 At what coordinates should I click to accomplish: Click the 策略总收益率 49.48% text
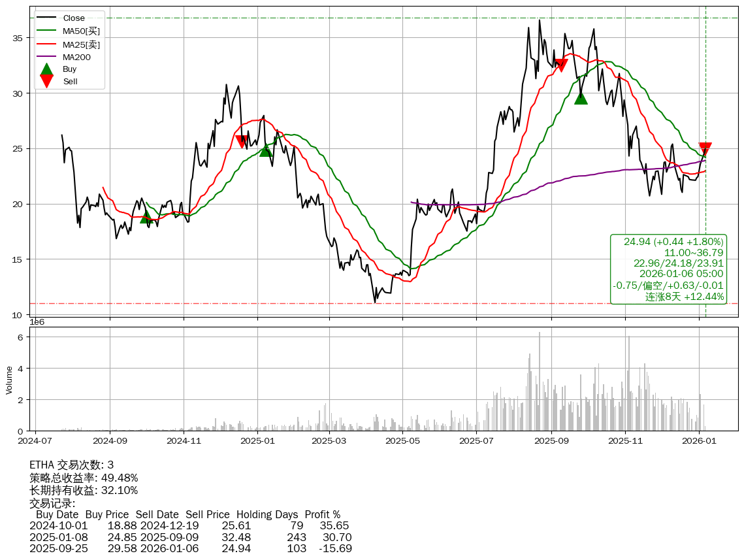pyautogui.click(x=84, y=478)
